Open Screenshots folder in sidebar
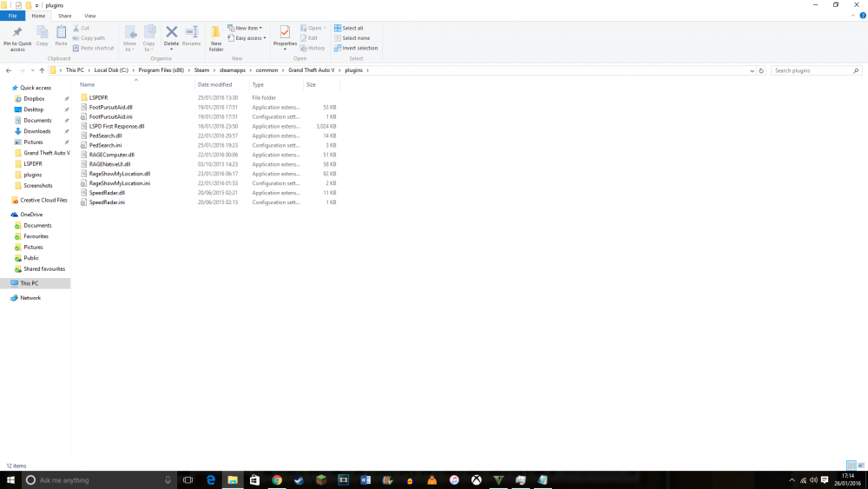Screen dimensions: 868x489 [x=37, y=186]
